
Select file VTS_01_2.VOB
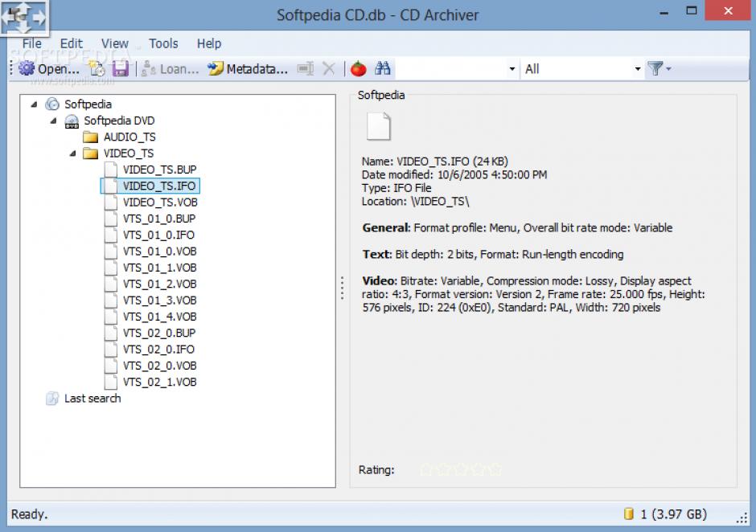[x=159, y=284]
